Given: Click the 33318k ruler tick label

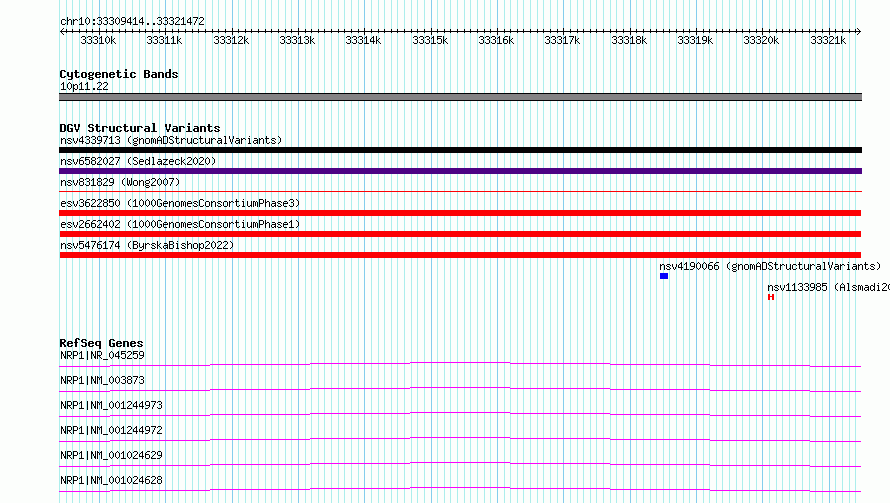Looking at the screenshot, I should coord(629,40).
